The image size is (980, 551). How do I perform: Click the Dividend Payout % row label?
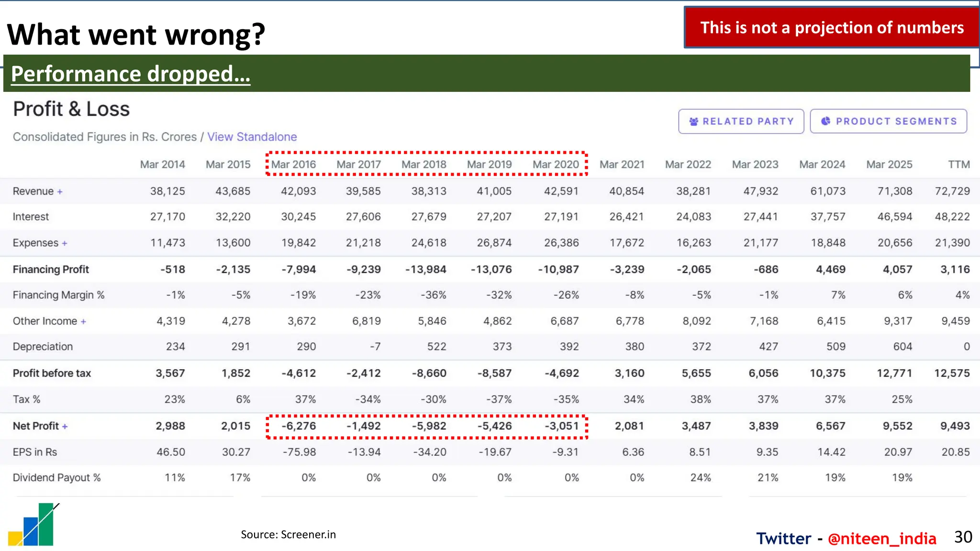(x=56, y=478)
